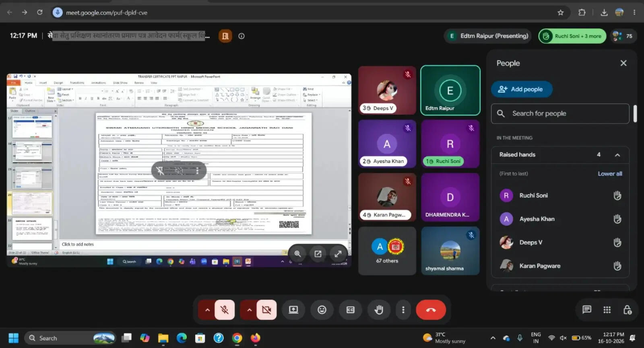This screenshot has height=348, width=644.
Task: Open the emoji reactions button
Action: (x=322, y=310)
